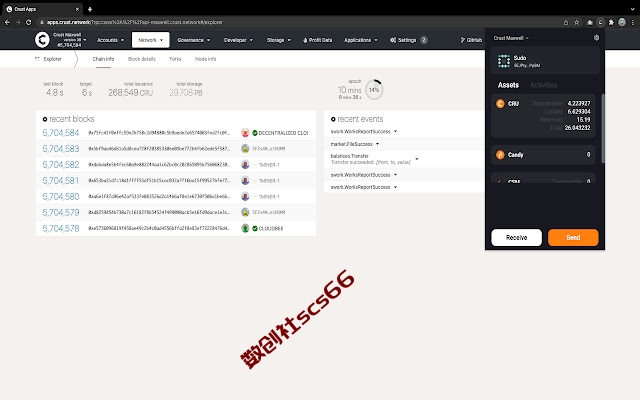Click validator avatar for block 5,704,580
Image resolution: width=640 pixels, height=400 pixels.
[x=245, y=196]
